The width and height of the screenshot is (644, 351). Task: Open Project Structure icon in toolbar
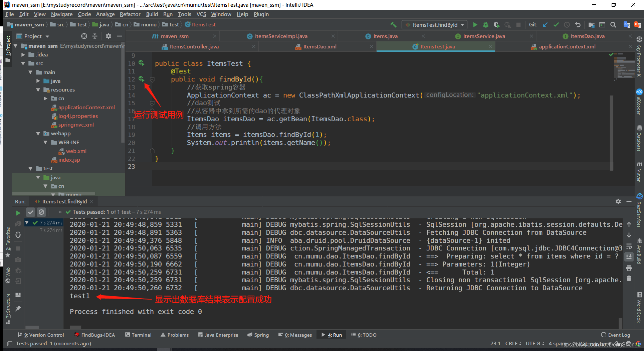(x=591, y=25)
